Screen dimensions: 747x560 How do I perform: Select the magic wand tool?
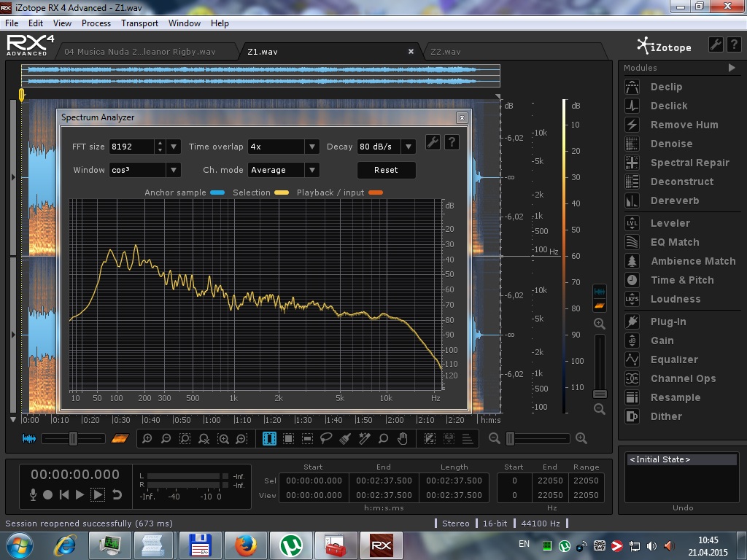coord(365,438)
